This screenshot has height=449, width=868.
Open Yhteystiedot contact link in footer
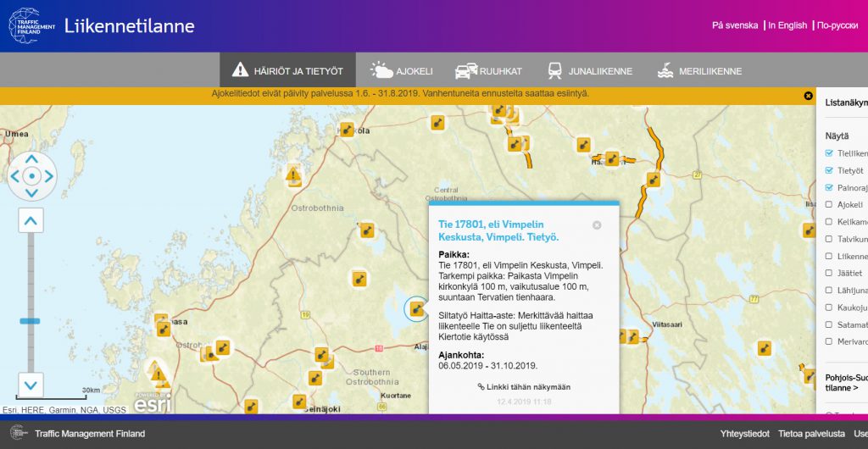tap(745, 434)
